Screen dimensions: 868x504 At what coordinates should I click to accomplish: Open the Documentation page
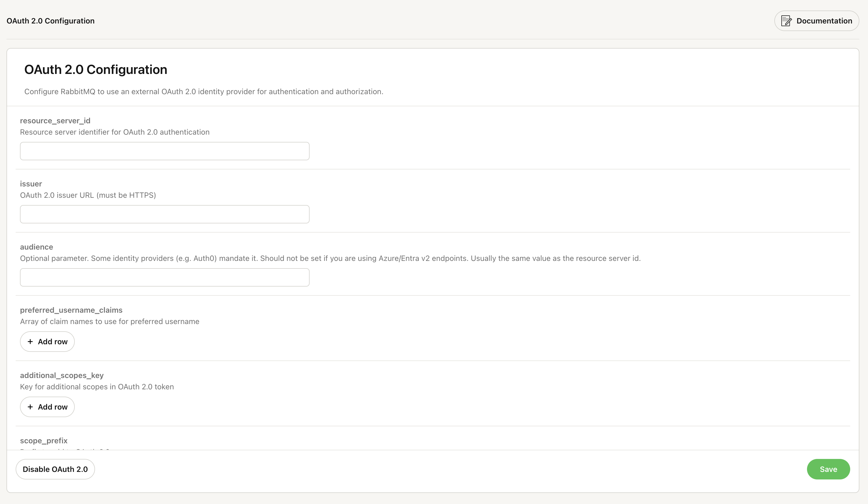(x=816, y=21)
